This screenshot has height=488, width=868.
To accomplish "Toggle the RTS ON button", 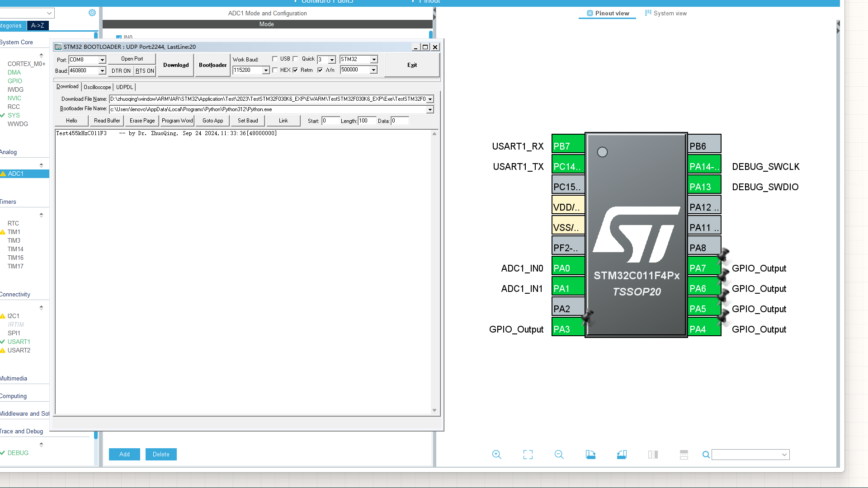I will point(145,71).
